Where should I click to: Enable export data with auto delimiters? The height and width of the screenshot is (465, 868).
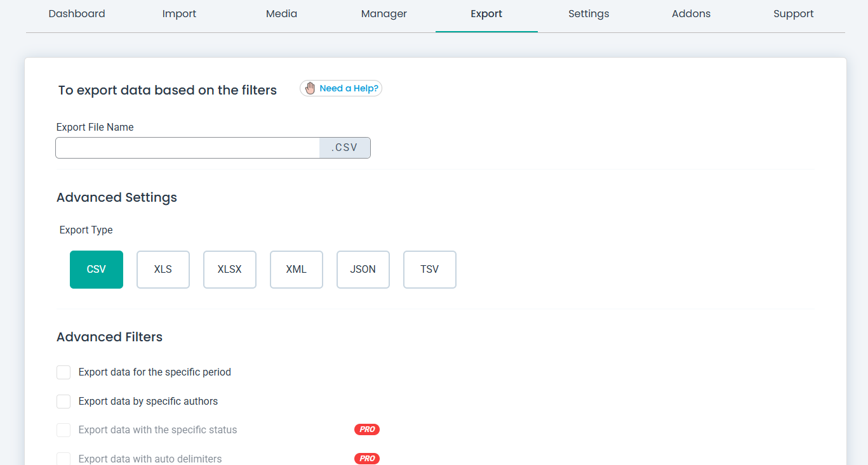pos(63,458)
